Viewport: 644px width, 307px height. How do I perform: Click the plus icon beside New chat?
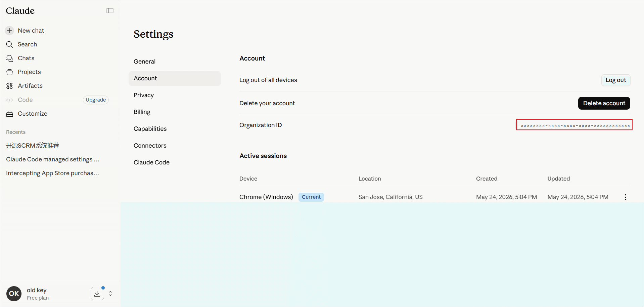[9, 31]
